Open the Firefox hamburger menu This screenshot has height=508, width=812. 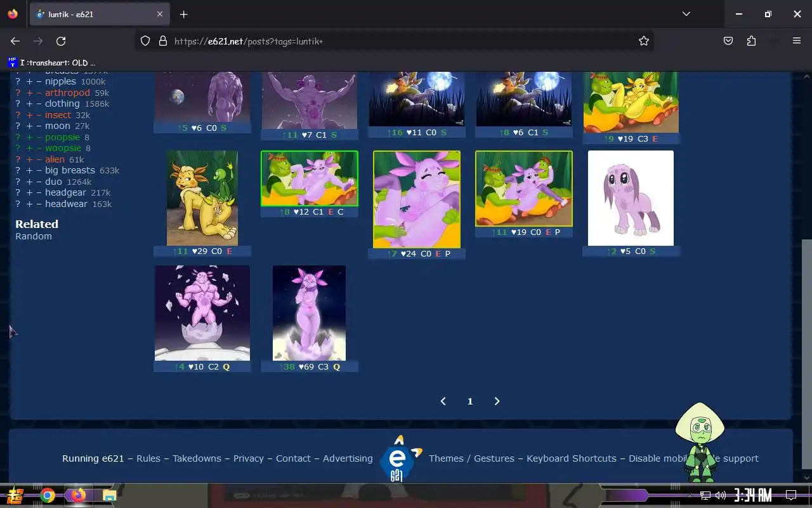pyautogui.click(x=797, y=41)
